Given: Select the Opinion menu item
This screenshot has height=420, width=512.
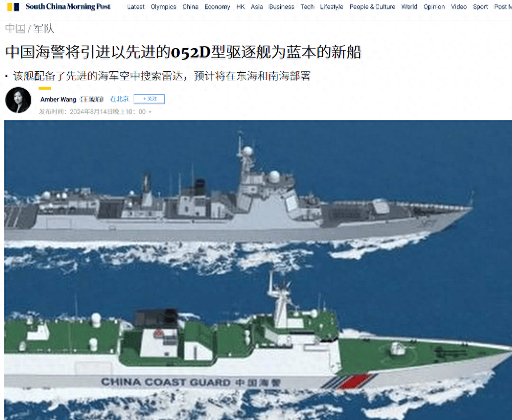Looking at the screenshot, I should click(434, 7).
